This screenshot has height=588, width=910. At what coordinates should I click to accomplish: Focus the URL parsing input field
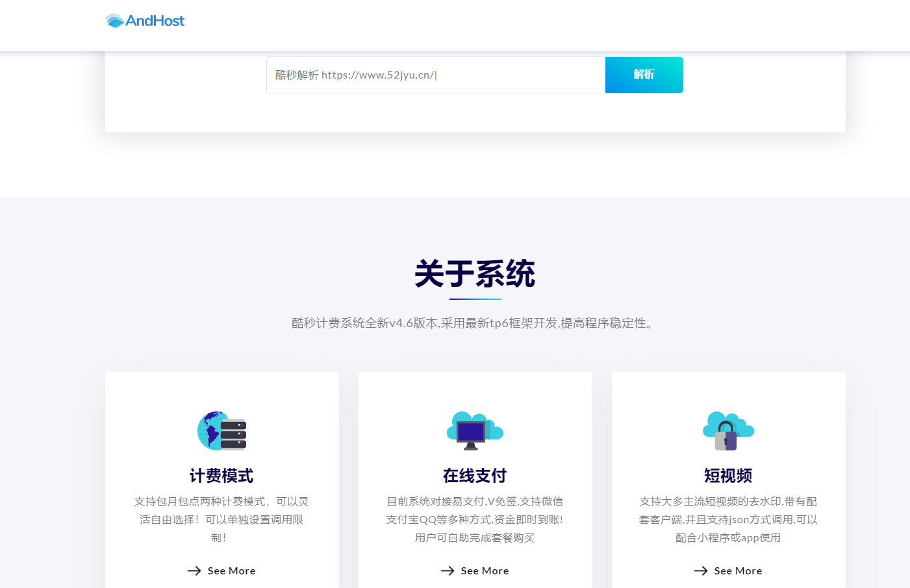tap(435, 75)
